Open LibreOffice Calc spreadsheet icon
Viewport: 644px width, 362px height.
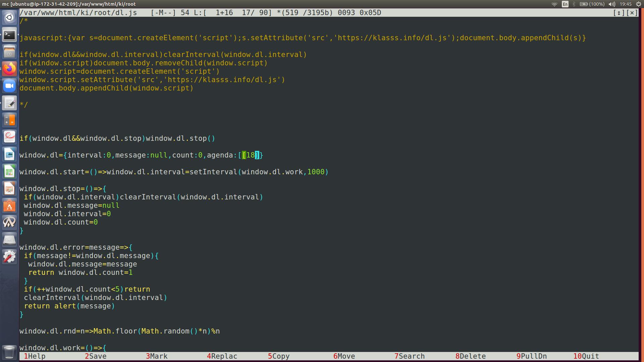tap(9, 172)
